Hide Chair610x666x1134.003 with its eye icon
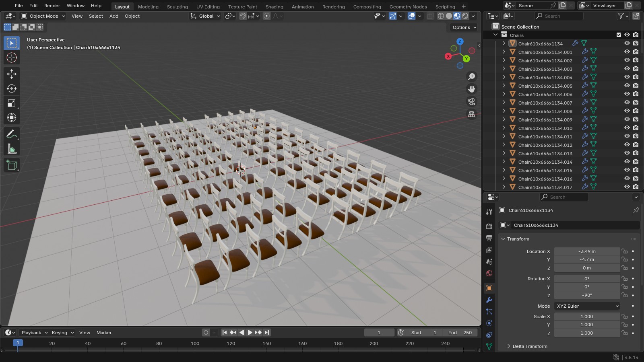 pyautogui.click(x=627, y=69)
